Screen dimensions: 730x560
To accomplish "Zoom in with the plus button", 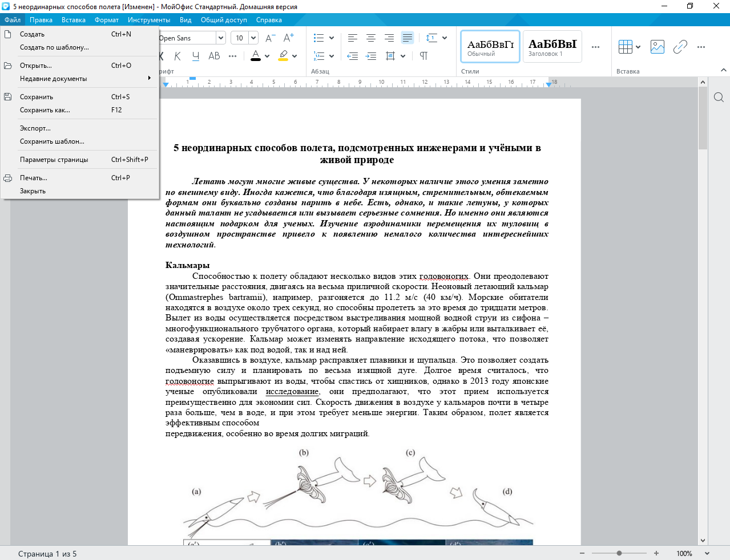I will click(x=656, y=553).
